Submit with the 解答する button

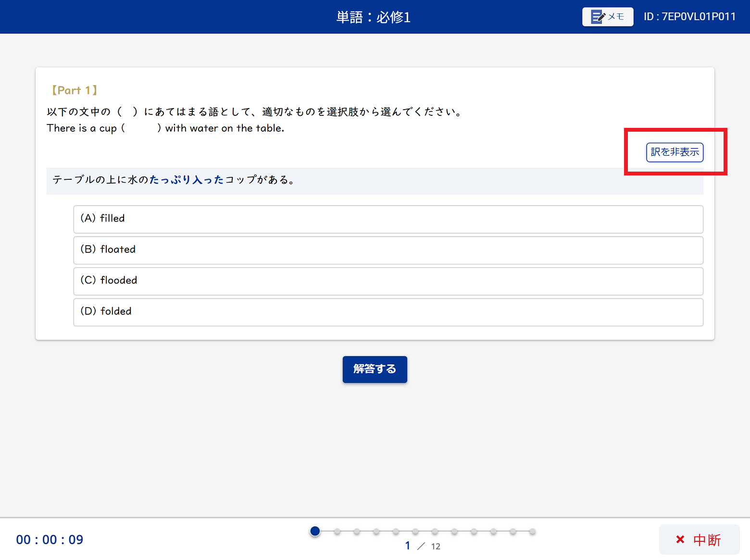pos(375,369)
